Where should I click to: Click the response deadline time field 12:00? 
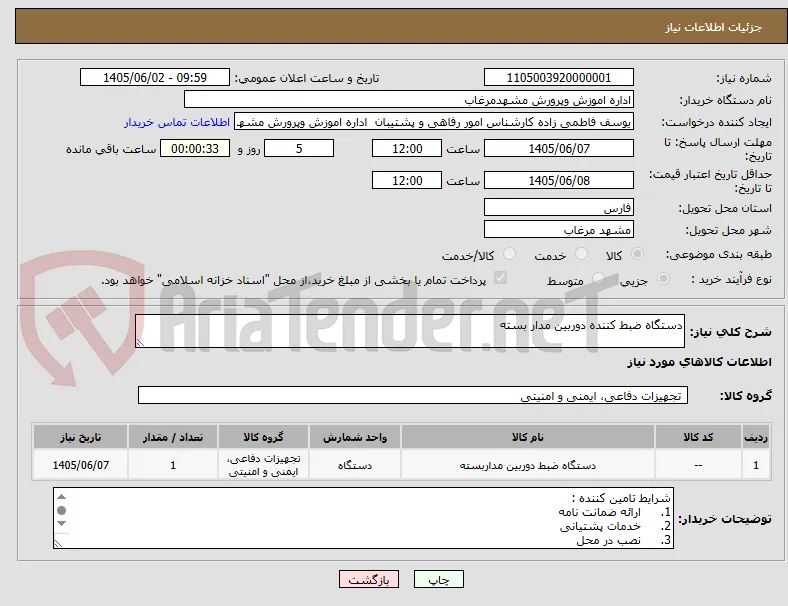tap(407, 149)
